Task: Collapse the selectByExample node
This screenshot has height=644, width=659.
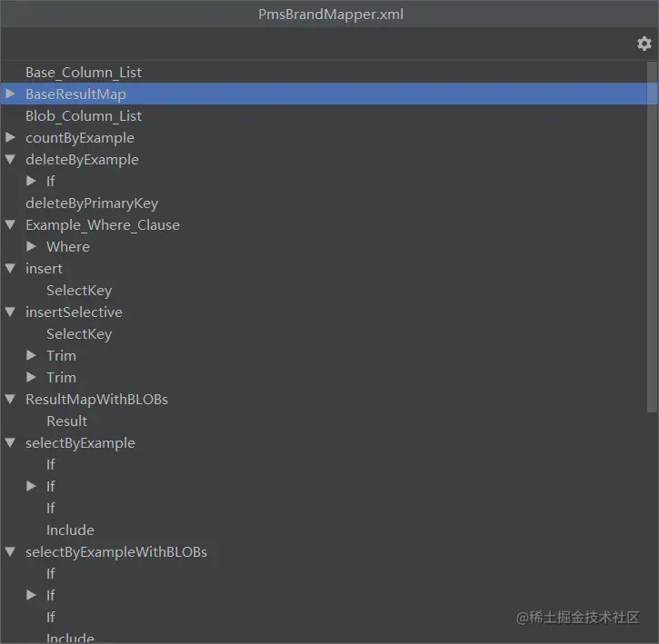Action: tap(11, 442)
